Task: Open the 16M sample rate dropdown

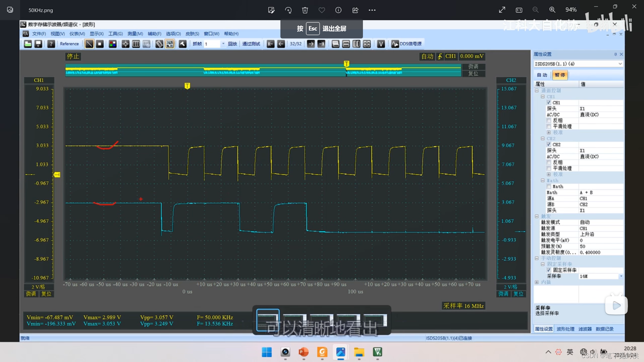Action: click(621, 276)
